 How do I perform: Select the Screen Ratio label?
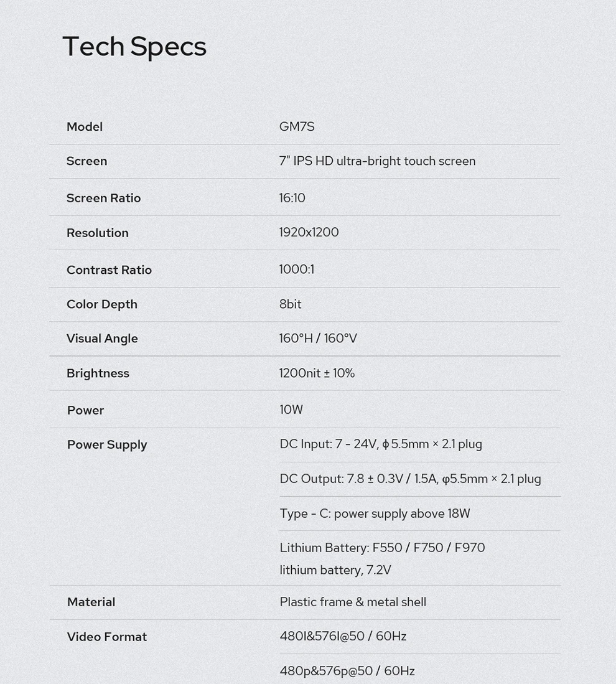pyautogui.click(x=103, y=198)
